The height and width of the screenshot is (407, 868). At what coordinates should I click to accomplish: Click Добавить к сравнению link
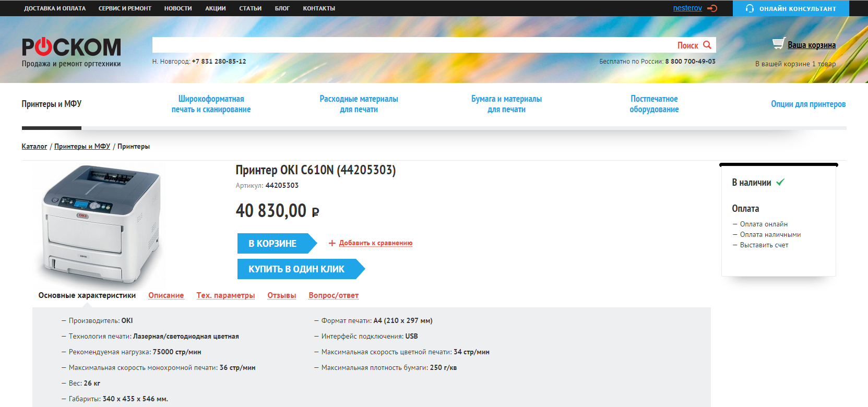coord(376,243)
